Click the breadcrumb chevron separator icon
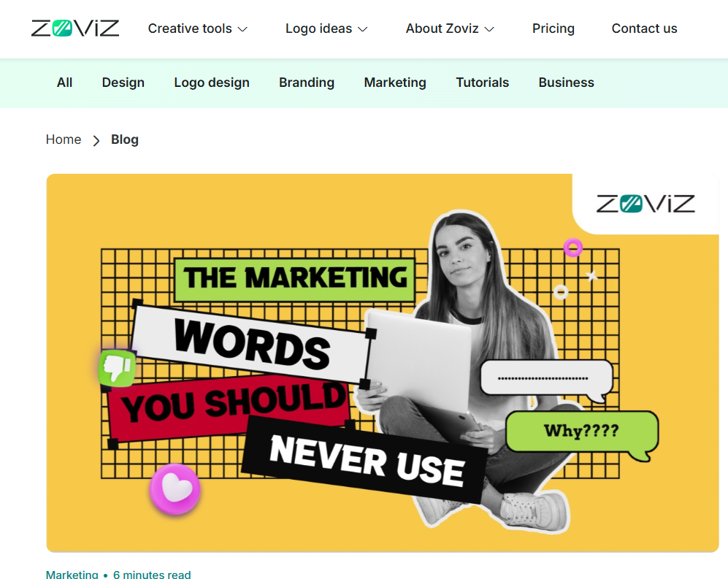The width and height of the screenshot is (728, 579). point(96,140)
